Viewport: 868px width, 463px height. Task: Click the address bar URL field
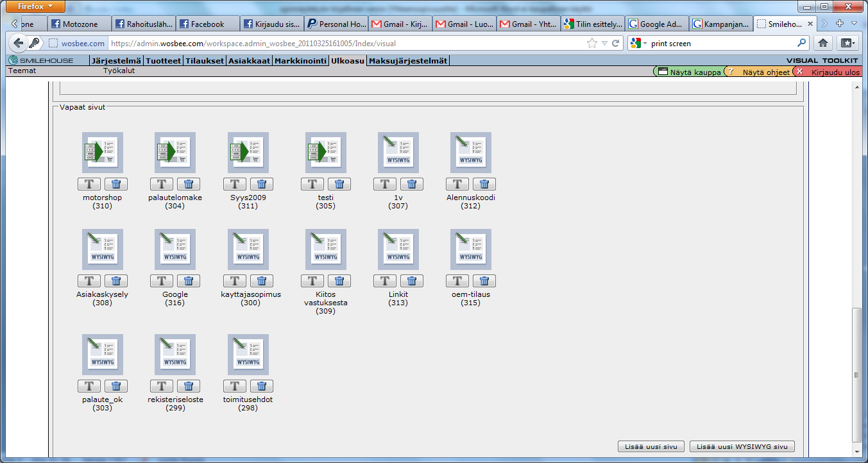tap(346, 44)
